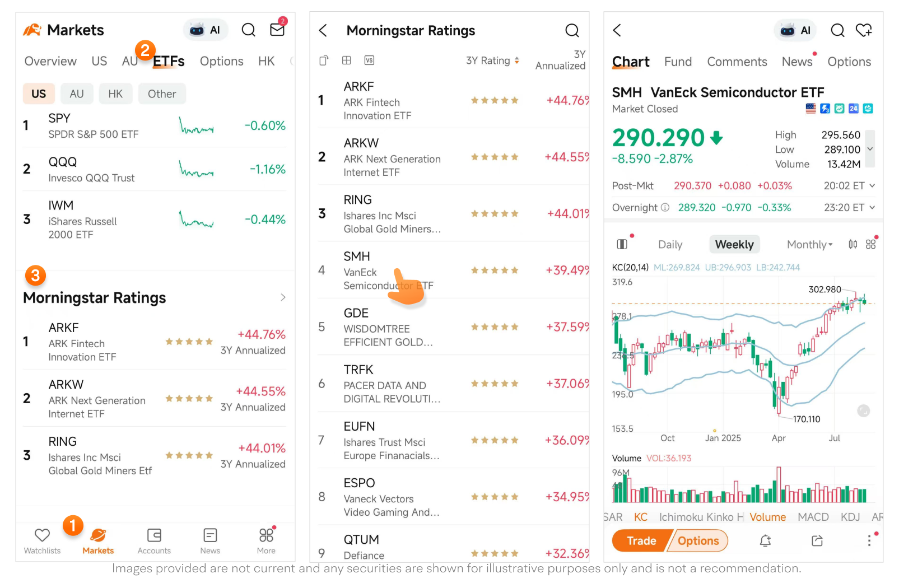
Task: Open the ETFs markets tab
Action: (169, 61)
